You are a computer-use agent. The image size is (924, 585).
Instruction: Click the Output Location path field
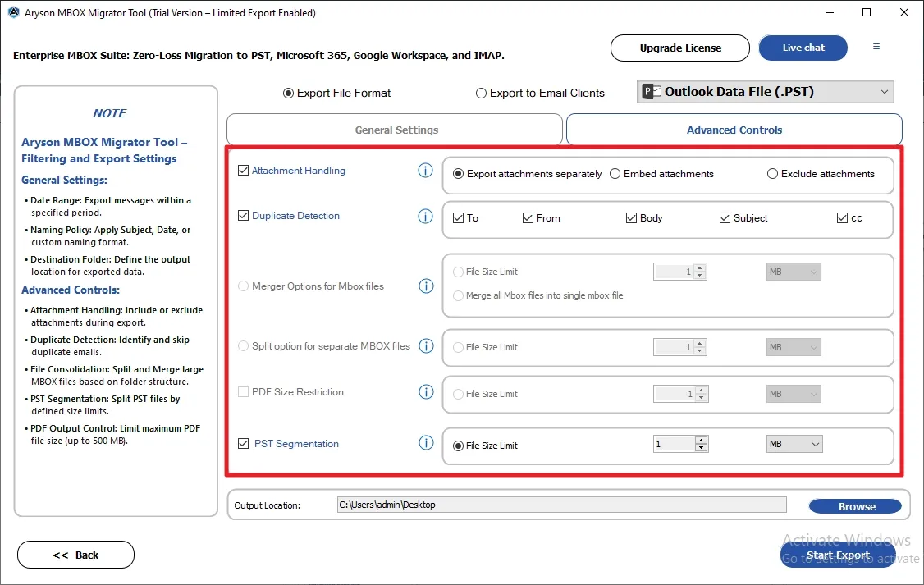pyautogui.click(x=561, y=505)
